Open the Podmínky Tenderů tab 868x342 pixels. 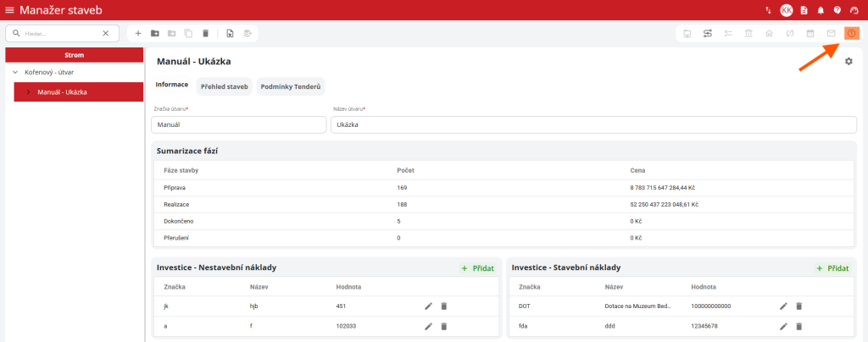tap(291, 86)
